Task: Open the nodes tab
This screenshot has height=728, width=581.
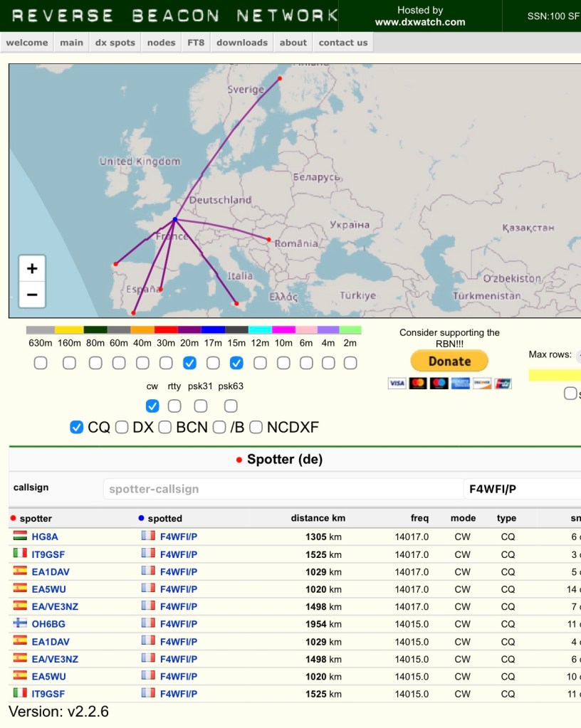Action: [161, 43]
